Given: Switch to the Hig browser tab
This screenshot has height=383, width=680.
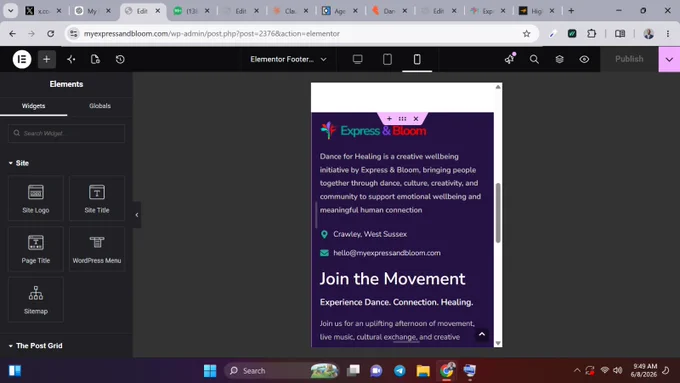Looking at the screenshot, I should [537, 11].
